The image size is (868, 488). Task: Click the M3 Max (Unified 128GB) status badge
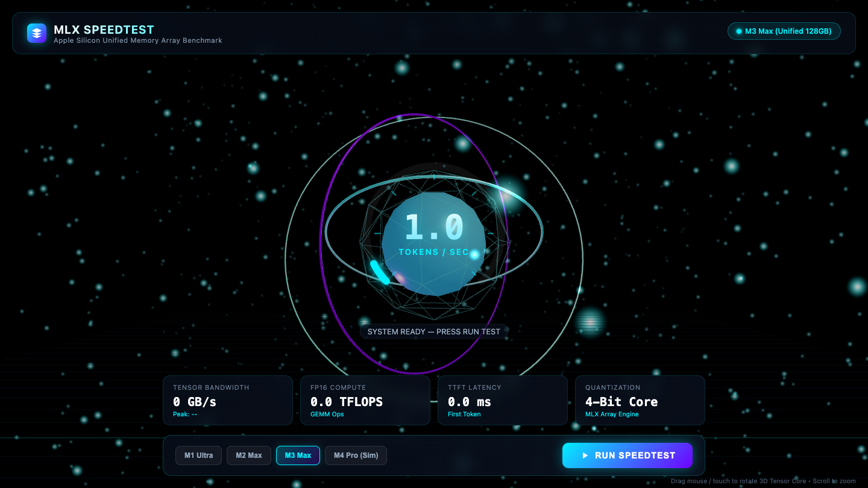(784, 31)
